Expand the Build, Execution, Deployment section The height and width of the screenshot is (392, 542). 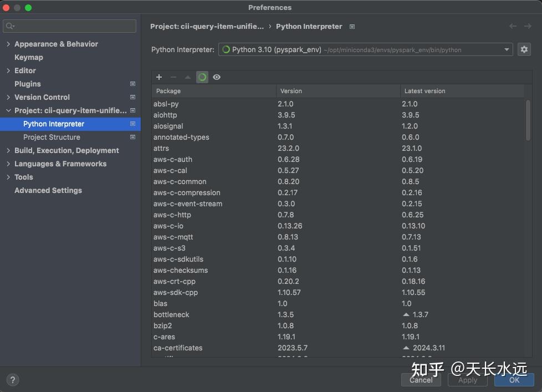coord(8,150)
